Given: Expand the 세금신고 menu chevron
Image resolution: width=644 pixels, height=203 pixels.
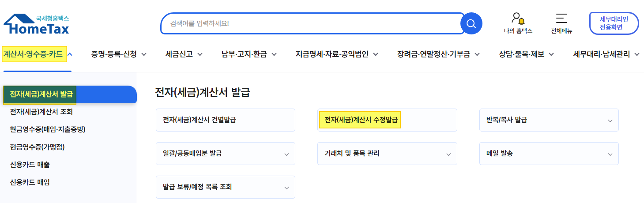Looking at the screenshot, I should pos(200,55).
